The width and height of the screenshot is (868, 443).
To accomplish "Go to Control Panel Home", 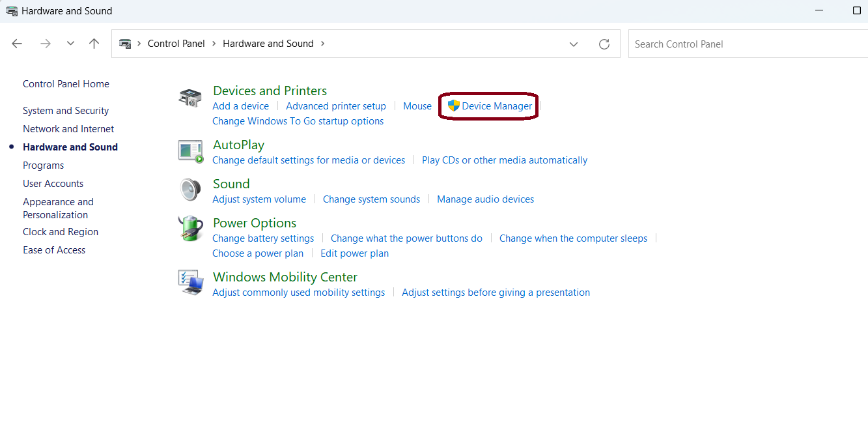I will (x=66, y=84).
